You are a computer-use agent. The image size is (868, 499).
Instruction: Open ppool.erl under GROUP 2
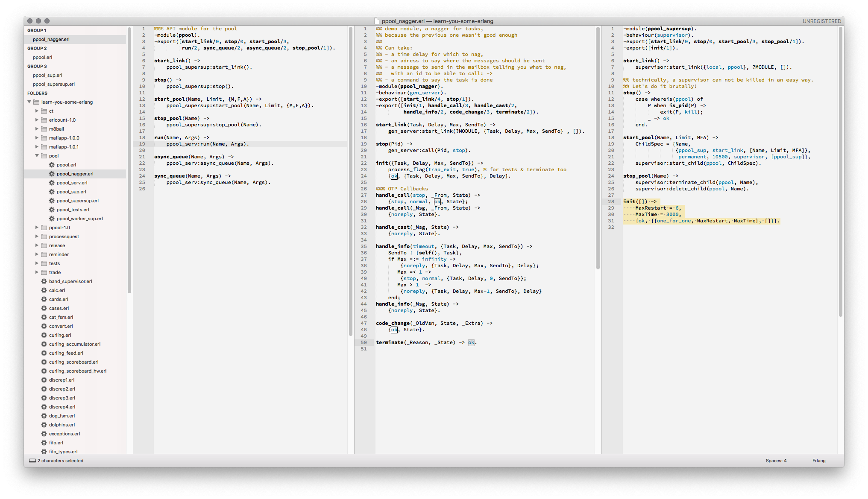[x=43, y=57]
